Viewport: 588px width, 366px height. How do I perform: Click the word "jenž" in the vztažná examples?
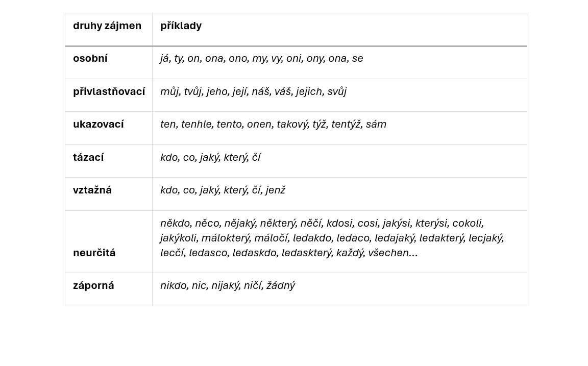click(x=275, y=190)
